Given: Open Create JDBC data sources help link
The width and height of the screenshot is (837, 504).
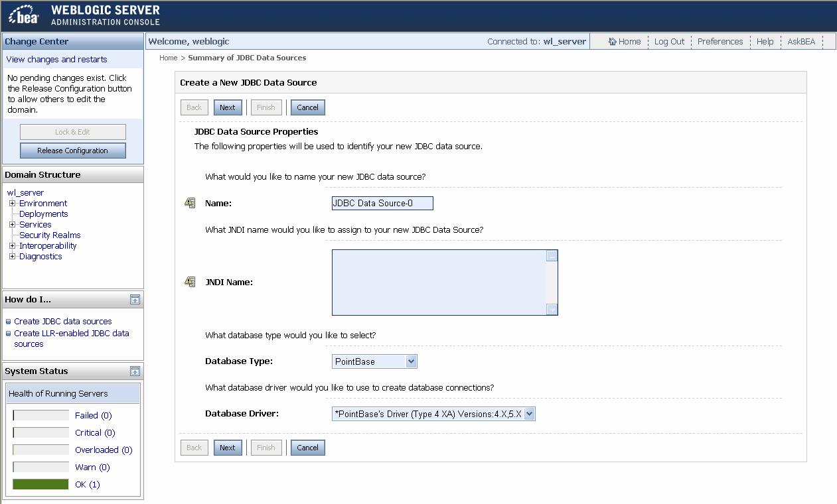Looking at the screenshot, I should click(x=63, y=322).
